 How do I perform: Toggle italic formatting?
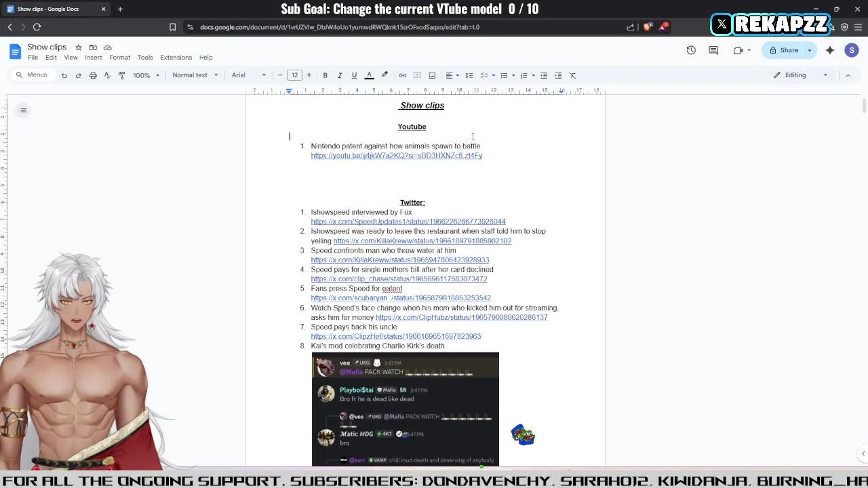340,75
